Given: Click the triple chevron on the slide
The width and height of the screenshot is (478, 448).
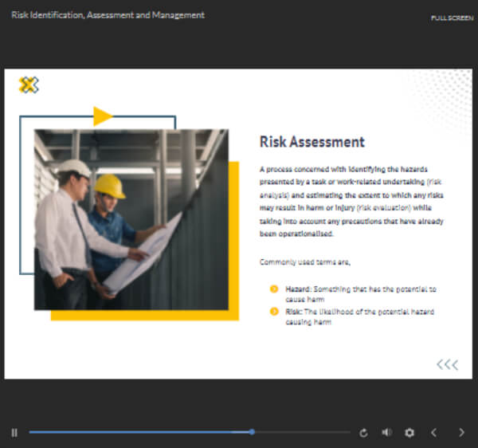Looking at the screenshot, I should 447,364.
